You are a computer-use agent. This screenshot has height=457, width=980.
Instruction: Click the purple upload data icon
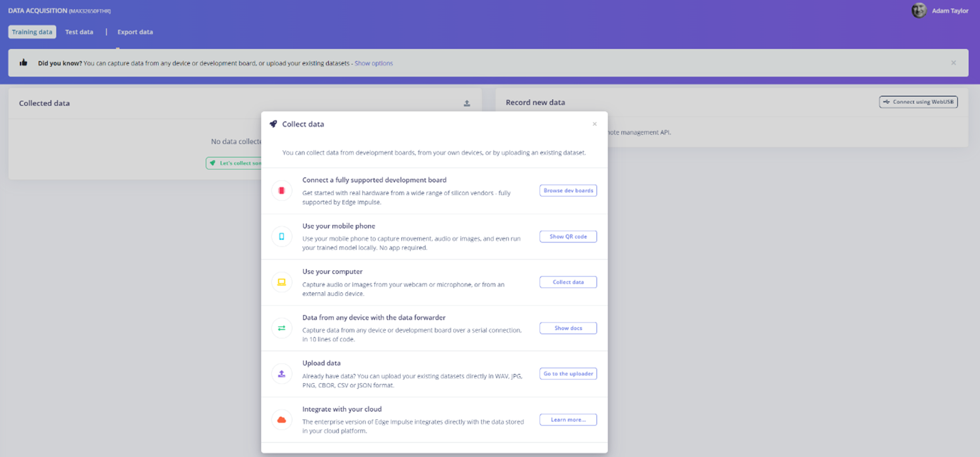click(x=282, y=374)
